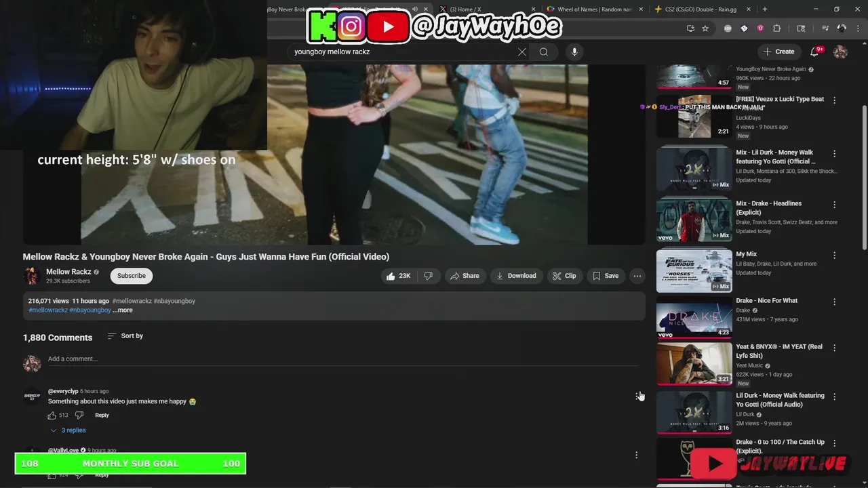Screen dimensions: 868x488
Task: Open the #mellowrackz hashtag in description
Action: [x=48, y=310]
